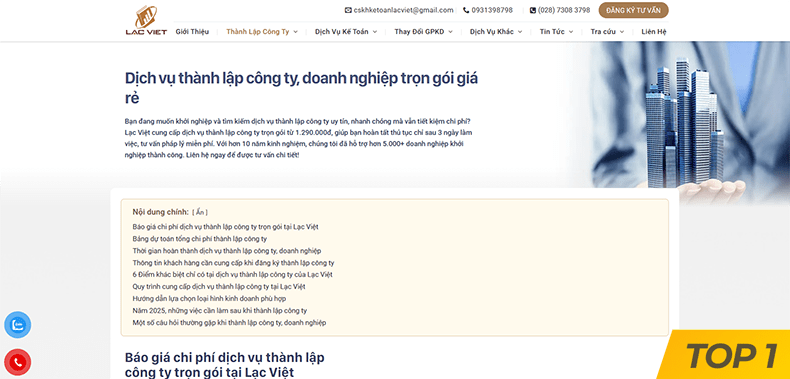Open the Dịch Vụ Khác dropdown

tap(496, 31)
